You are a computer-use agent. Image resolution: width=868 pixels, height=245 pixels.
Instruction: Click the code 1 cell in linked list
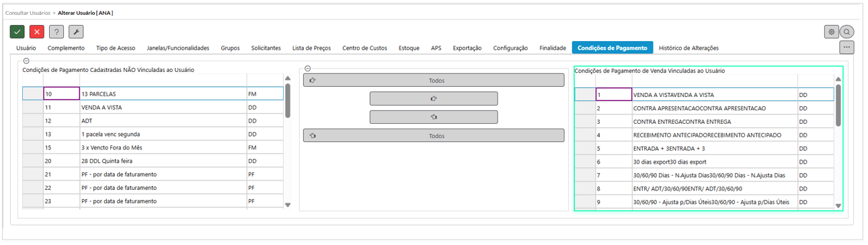pyautogui.click(x=613, y=95)
